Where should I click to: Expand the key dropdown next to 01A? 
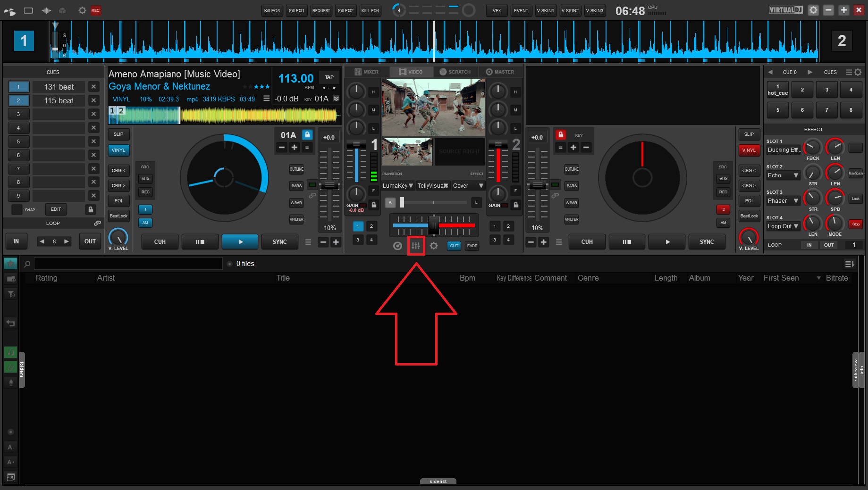pos(337,99)
